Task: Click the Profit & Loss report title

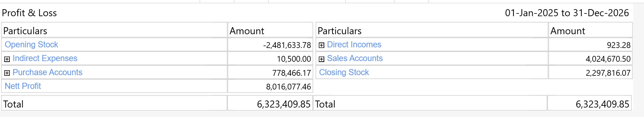Action: 29,13
